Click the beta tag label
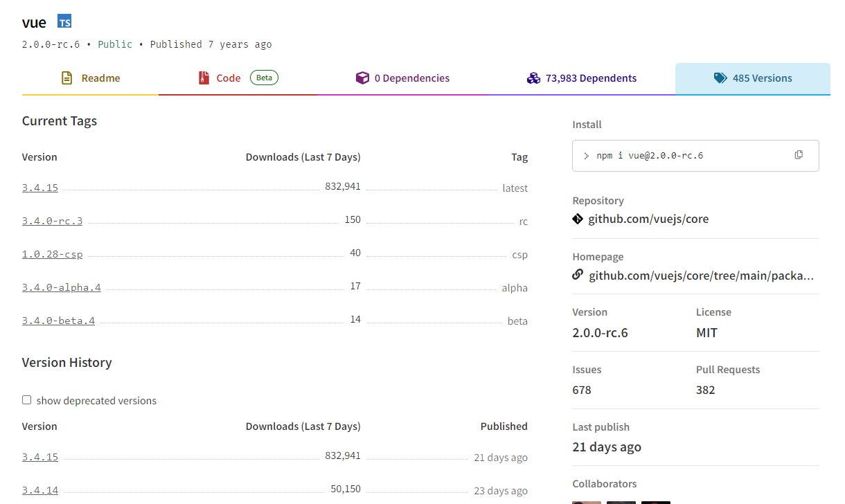This screenshot has width=845, height=504. 517,321
